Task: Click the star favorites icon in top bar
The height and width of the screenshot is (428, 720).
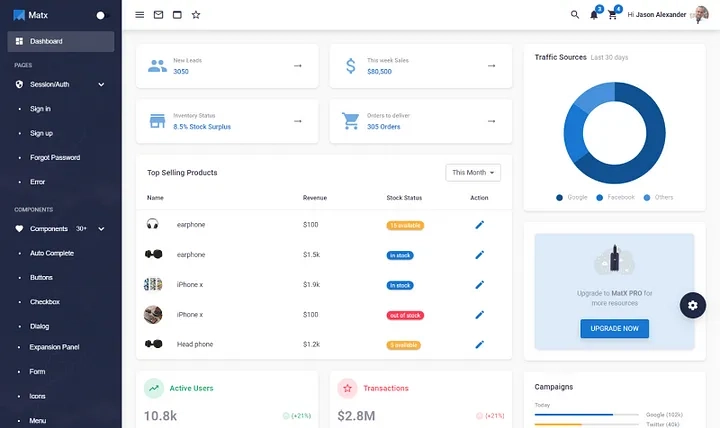Action: [196, 15]
